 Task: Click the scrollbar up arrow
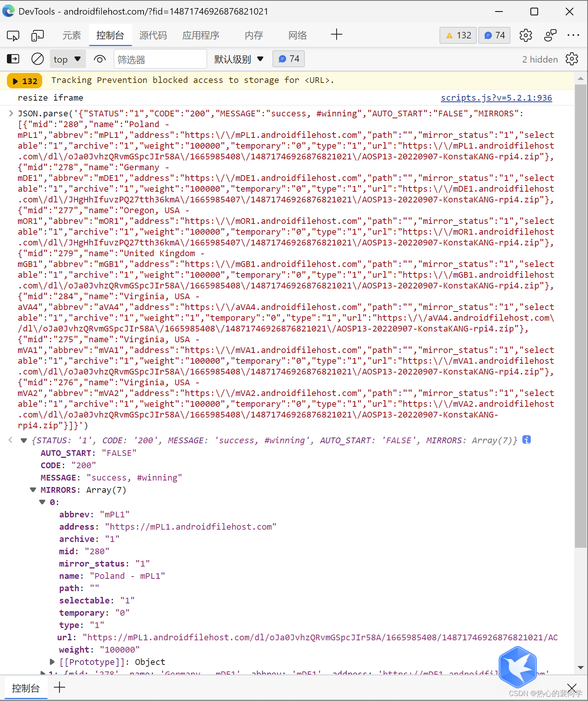point(581,78)
